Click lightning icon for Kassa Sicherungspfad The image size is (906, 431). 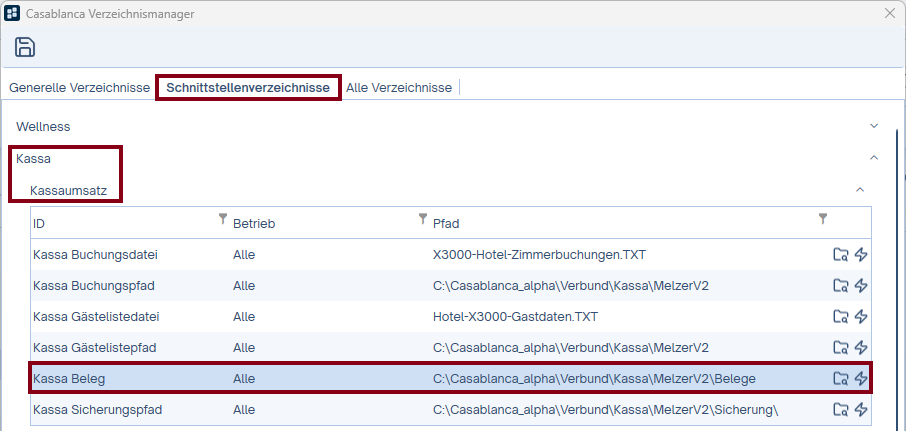861,410
